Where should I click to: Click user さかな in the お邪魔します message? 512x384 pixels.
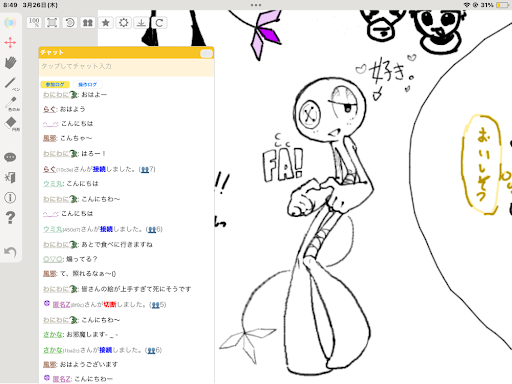(53, 334)
